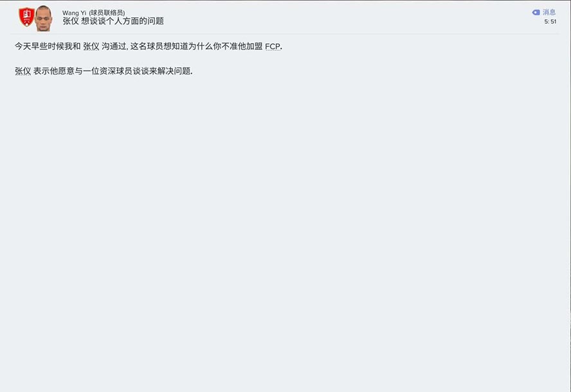571x392 pixels.
Task: Click the phrase 今天早些时候我和
Action: pyautogui.click(x=48, y=46)
